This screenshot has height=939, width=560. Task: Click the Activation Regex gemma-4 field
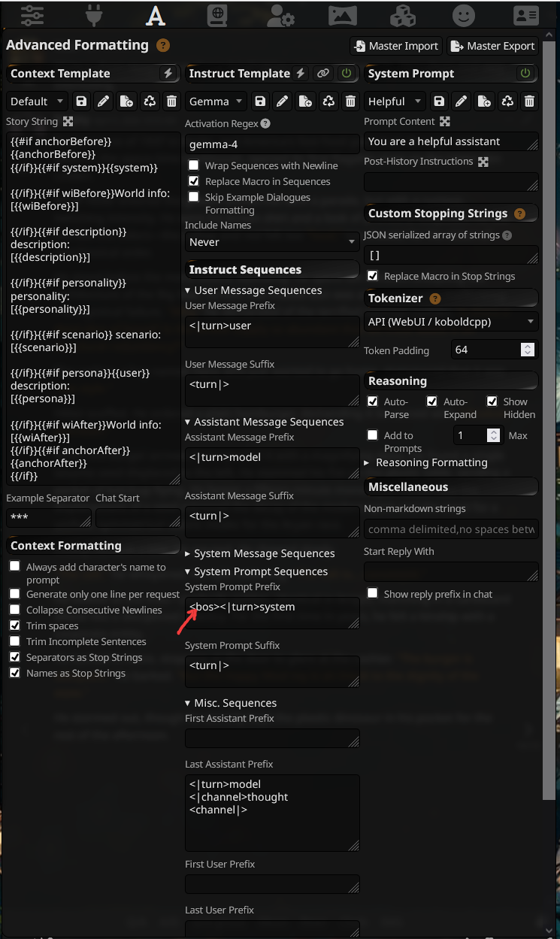pyautogui.click(x=272, y=144)
